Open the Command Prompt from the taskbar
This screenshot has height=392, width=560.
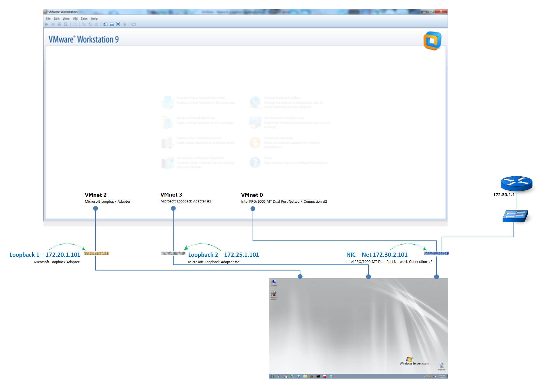(318, 376)
